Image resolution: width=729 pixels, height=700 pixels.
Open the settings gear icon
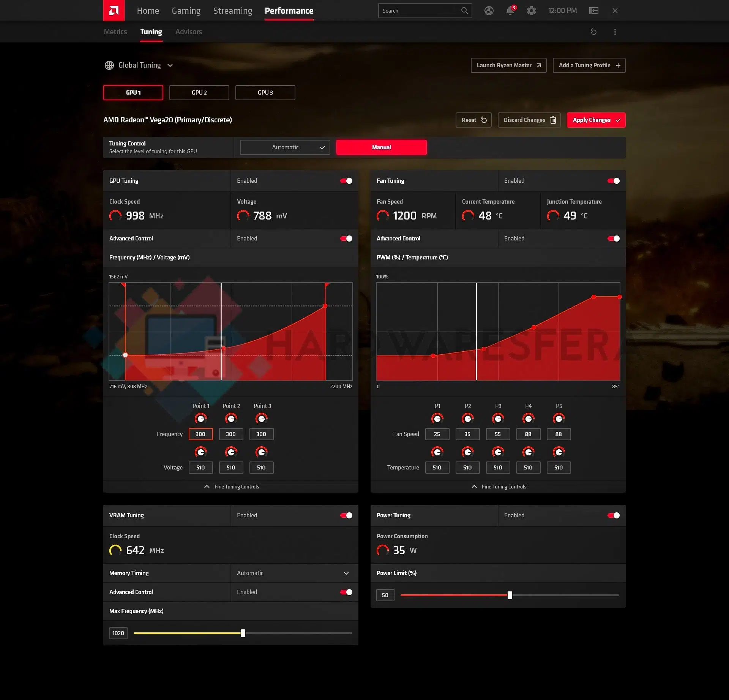click(x=531, y=11)
